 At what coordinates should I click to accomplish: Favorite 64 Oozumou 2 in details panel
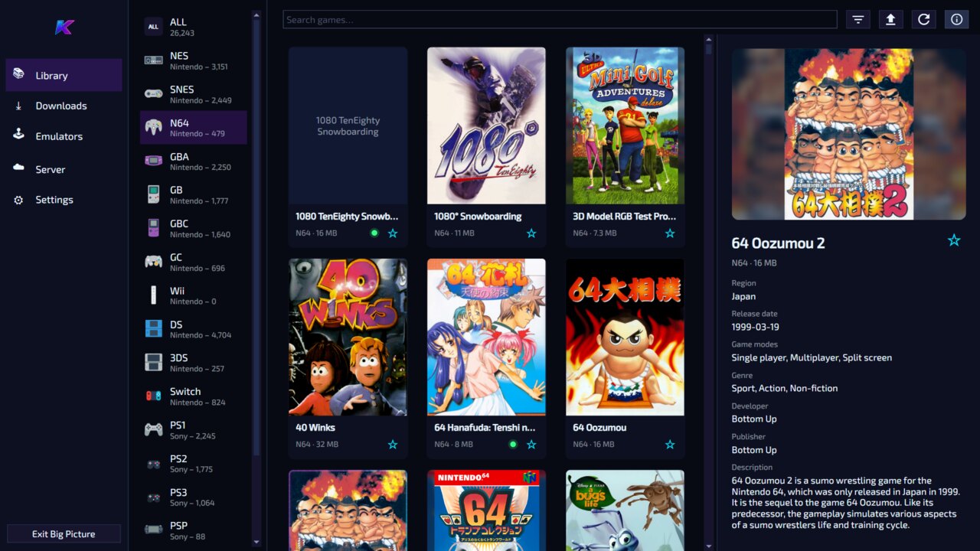(x=954, y=240)
